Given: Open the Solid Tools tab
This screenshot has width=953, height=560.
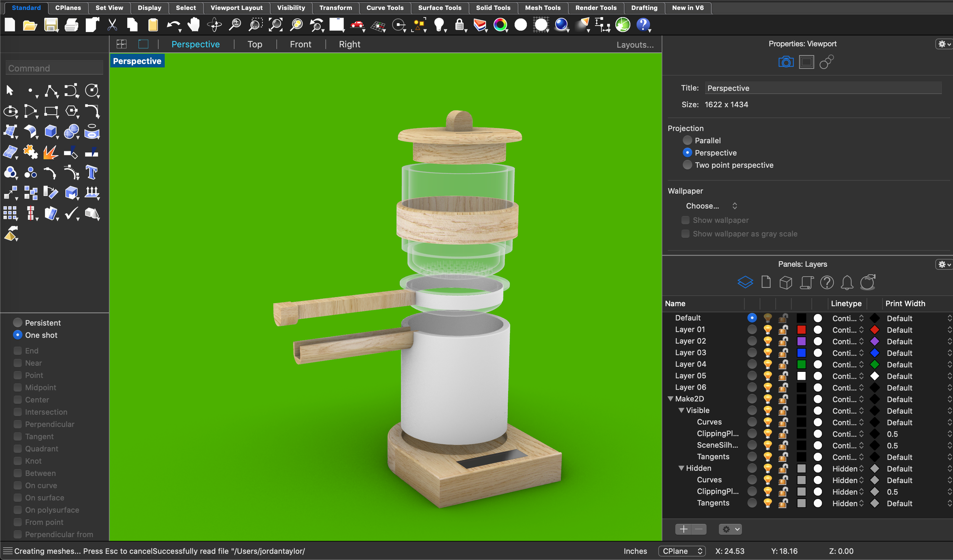Looking at the screenshot, I should [493, 8].
